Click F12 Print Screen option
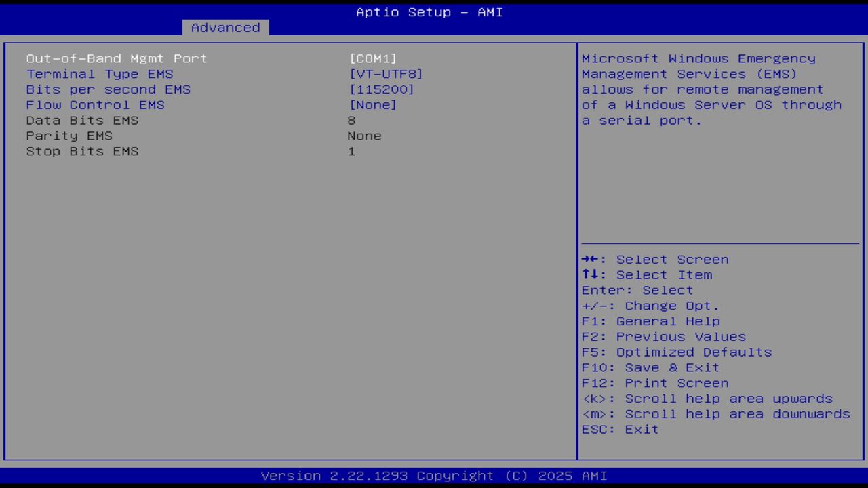Viewport: 868px width, 488px height. 675,383
